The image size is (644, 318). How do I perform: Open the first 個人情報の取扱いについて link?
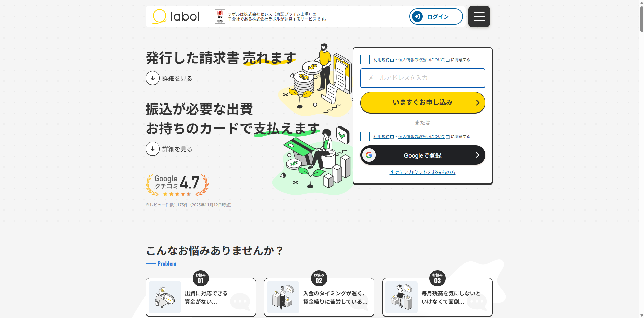[421, 60]
